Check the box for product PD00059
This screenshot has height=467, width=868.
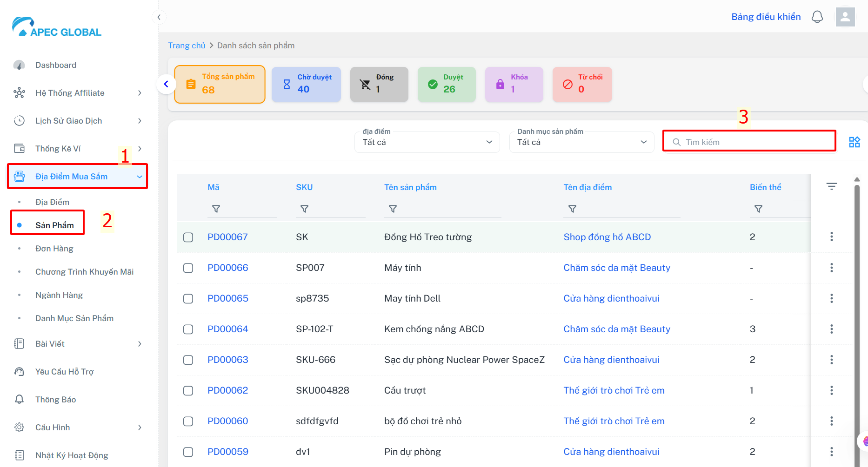click(x=188, y=452)
